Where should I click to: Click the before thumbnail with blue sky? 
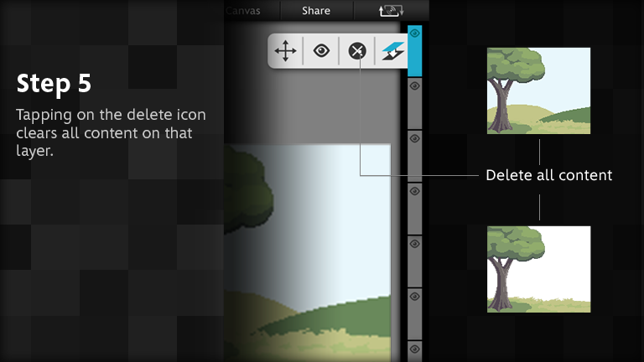click(539, 90)
